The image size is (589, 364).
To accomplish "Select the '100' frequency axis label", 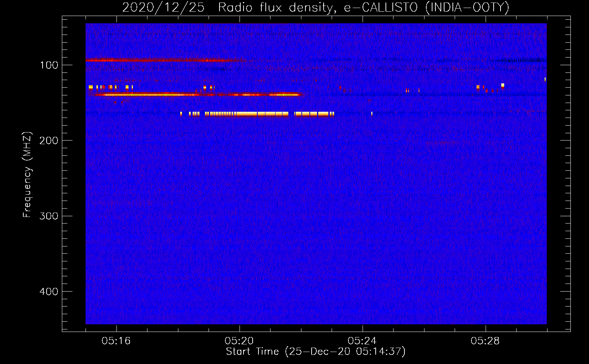I will point(49,65).
